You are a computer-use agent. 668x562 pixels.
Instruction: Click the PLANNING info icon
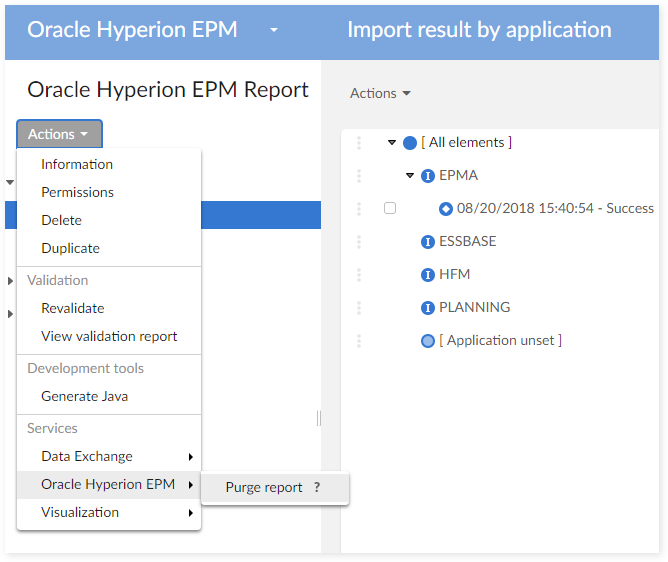click(428, 308)
